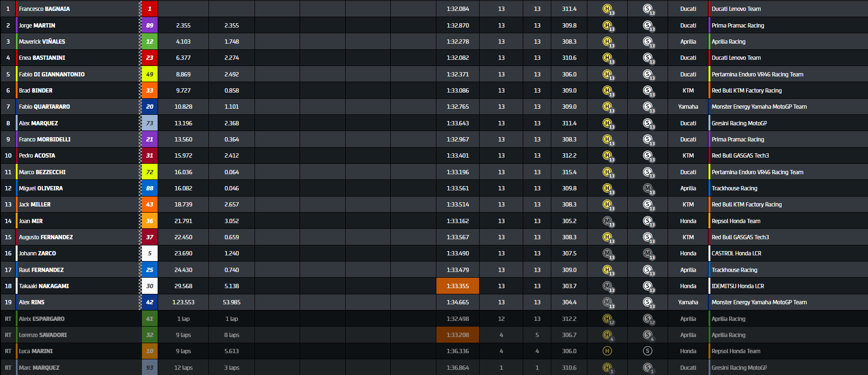Click Franco Morbidelli's rear tyre S icon
Image resolution: width=868 pixels, height=375 pixels.
[648, 140]
